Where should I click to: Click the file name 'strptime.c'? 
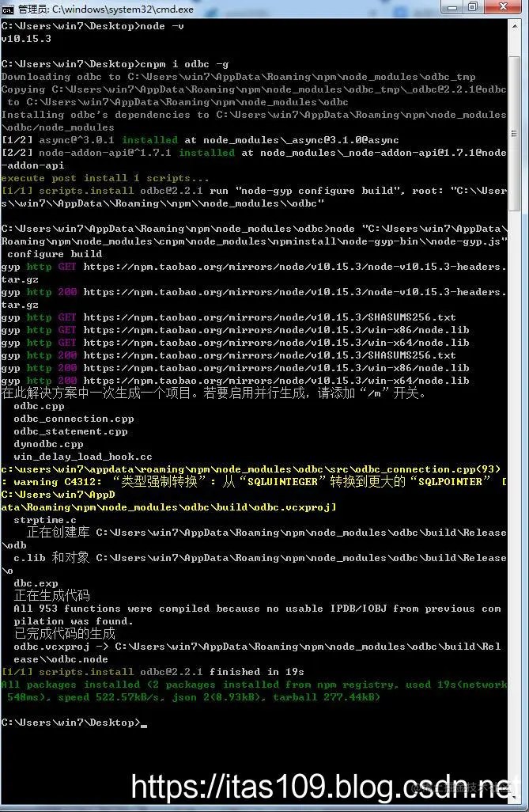pyautogui.click(x=45, y=521)
